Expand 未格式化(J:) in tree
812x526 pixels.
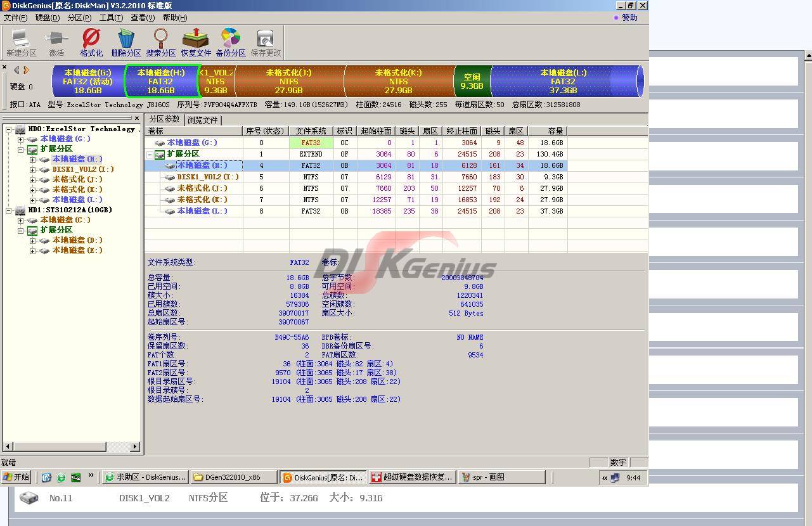pyautogui.click(x=32, y=180)
